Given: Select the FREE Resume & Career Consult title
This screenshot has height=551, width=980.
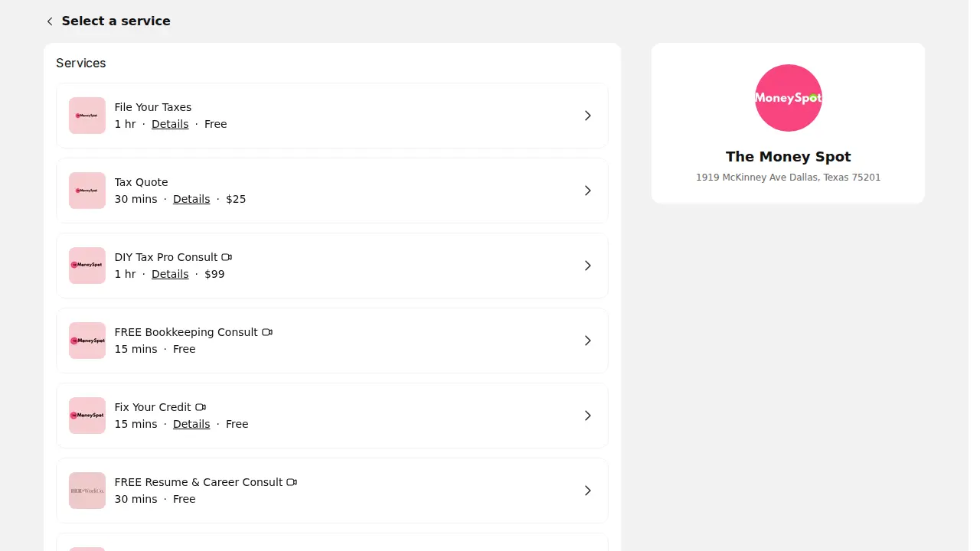Looking at the screenshot, I should pos(199,482).
